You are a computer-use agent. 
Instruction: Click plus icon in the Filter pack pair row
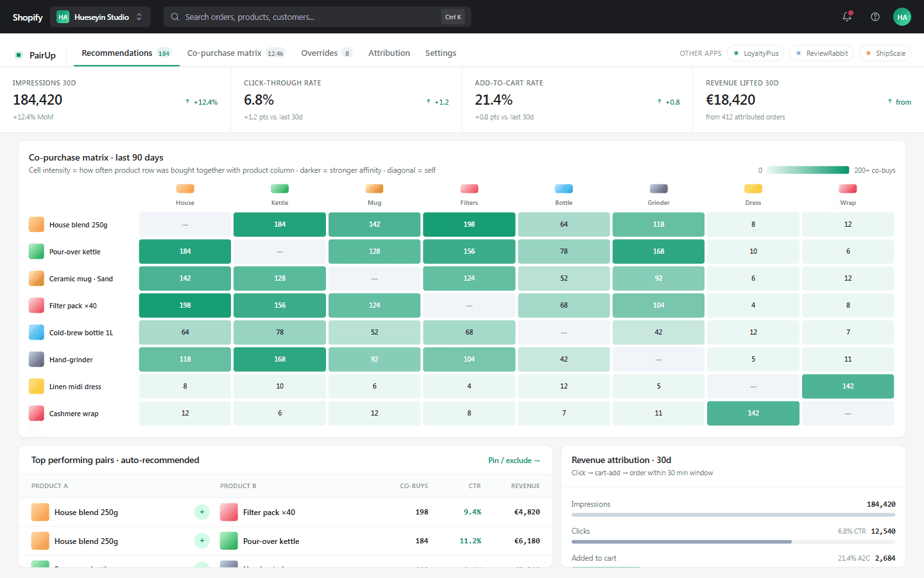click(x=201, y=512)
